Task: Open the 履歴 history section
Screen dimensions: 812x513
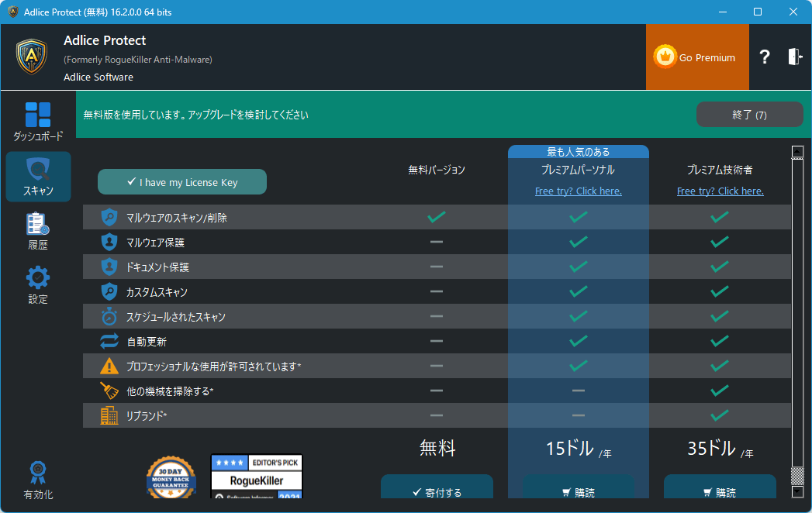Action: click(38, 231)
